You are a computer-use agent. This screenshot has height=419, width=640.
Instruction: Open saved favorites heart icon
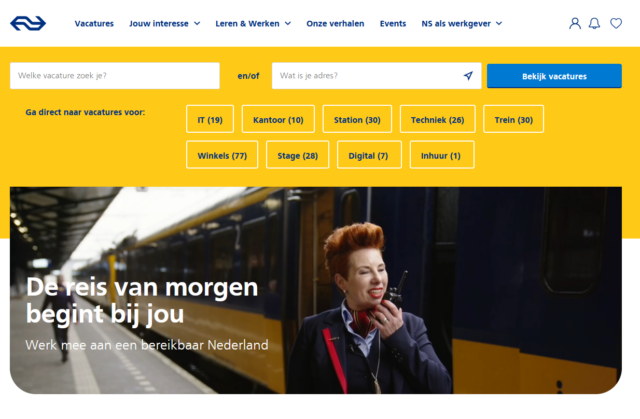(x=616, y=23)
